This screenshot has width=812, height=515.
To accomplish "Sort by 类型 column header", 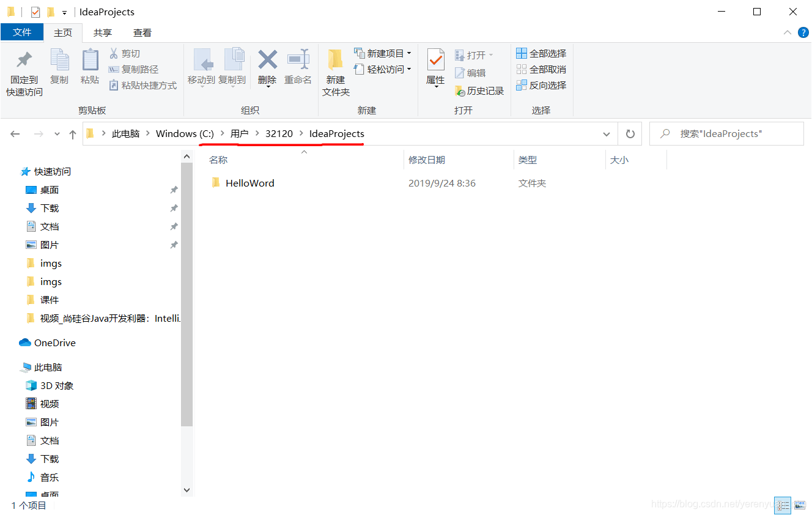I will pos(528,160).
